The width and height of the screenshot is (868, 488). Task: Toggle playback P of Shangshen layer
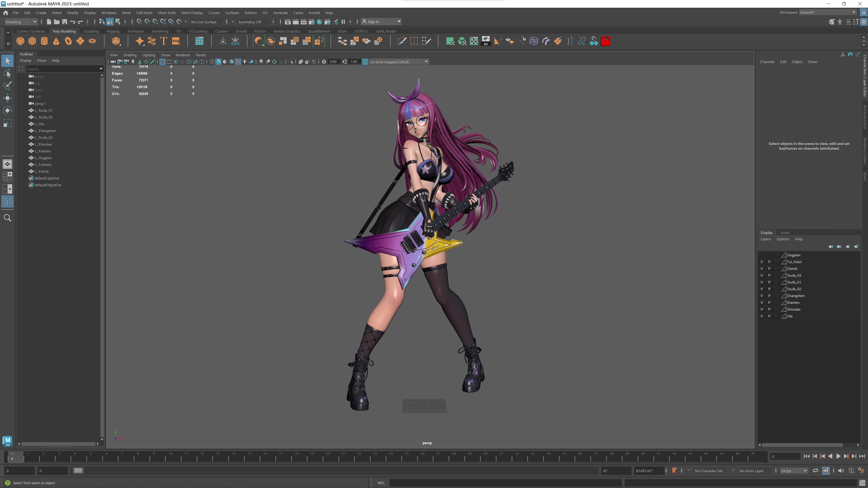tap(769, 296)
